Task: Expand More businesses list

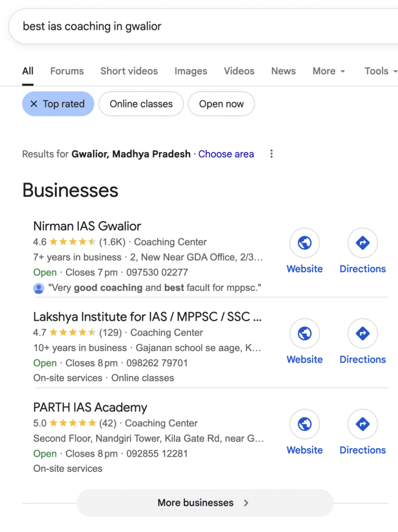Action: click(x=204, y=502)
